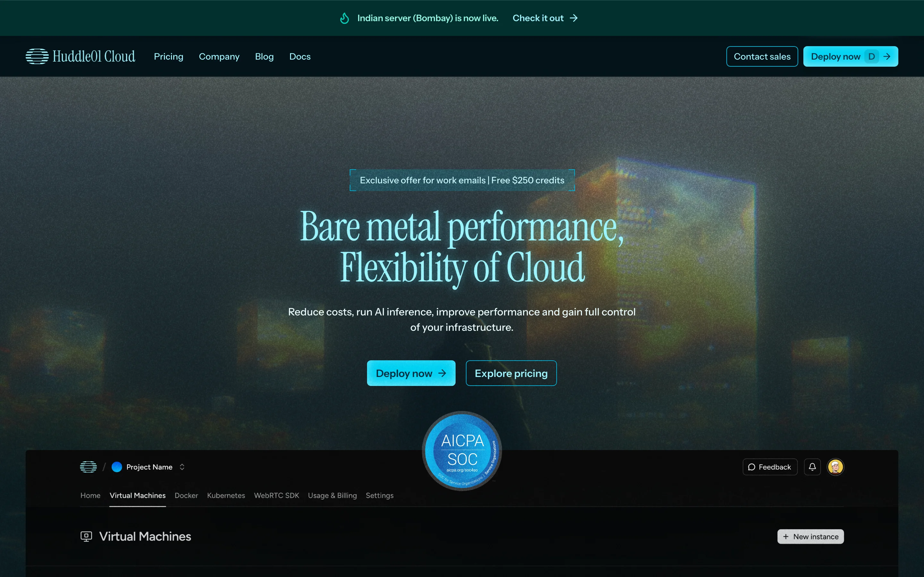
Task: Open the Feedback button
Action: (770, 467)
